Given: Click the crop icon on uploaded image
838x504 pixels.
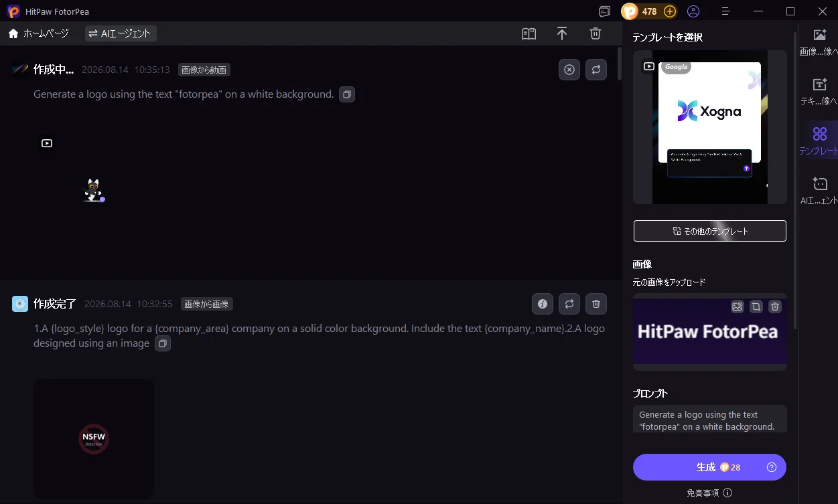Looking at the screenshot, I should coord(756,307).
